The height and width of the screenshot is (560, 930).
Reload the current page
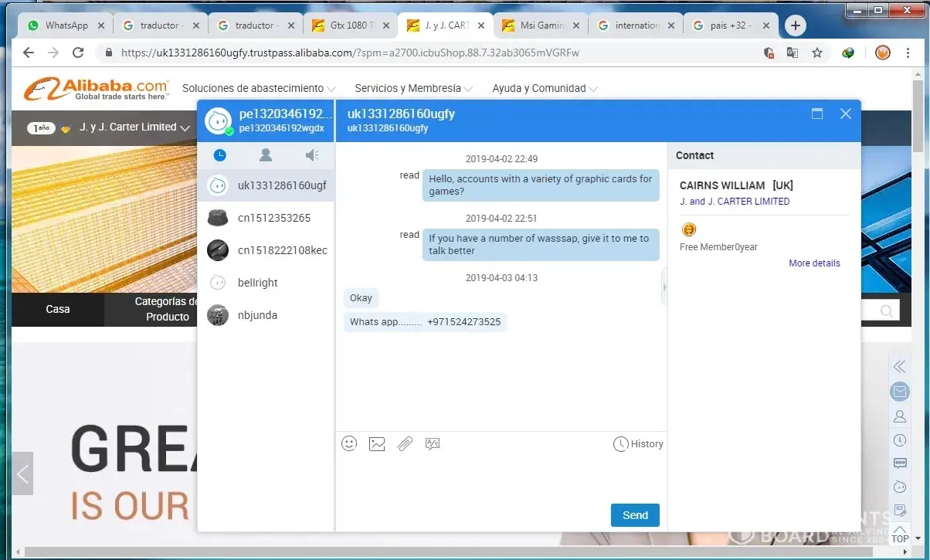point(78,53)
